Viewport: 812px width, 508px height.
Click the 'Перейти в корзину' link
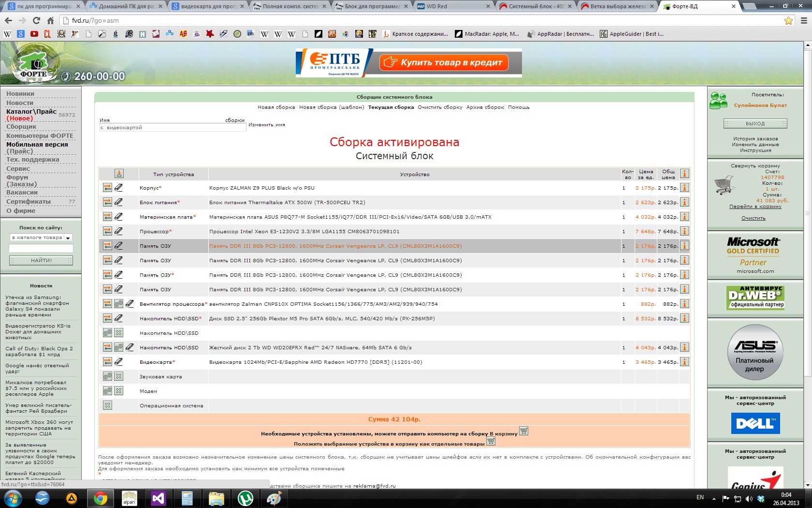pos(755,207)
